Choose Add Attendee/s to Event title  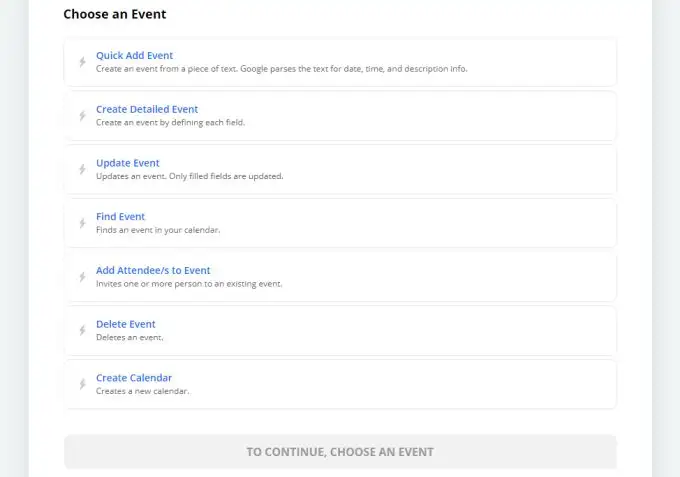pos(153,270)
